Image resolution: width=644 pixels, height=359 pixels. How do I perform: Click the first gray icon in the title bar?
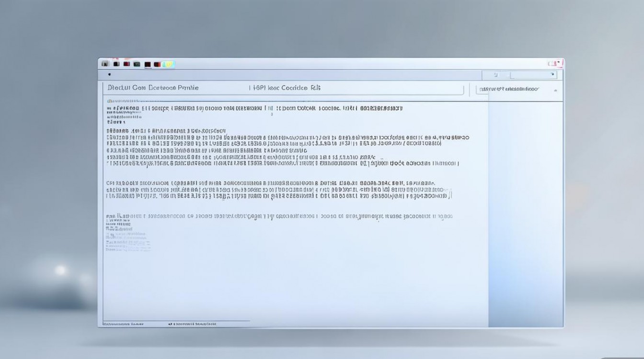105,64
